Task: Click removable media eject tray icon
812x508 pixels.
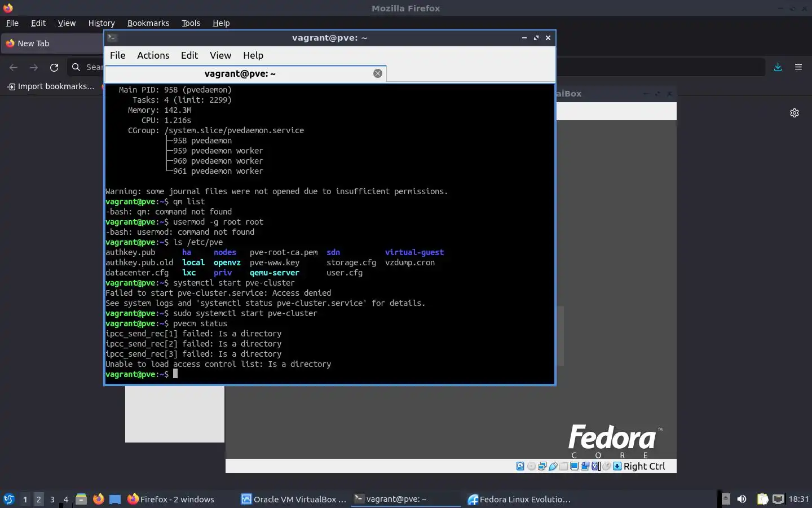Action: point(726,499)
